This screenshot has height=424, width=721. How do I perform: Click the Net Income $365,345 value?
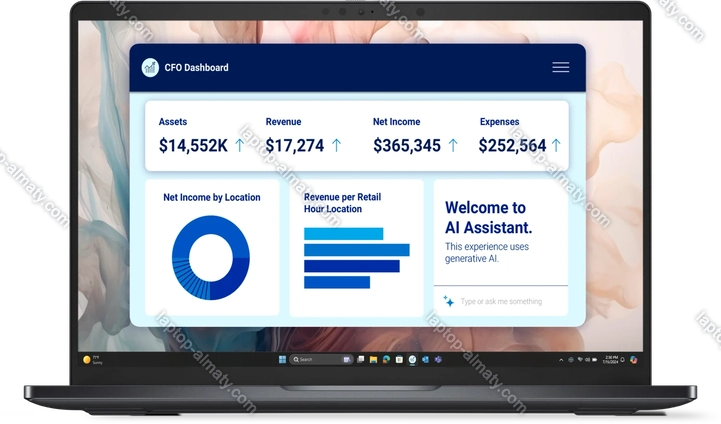(x=406, y=145)
